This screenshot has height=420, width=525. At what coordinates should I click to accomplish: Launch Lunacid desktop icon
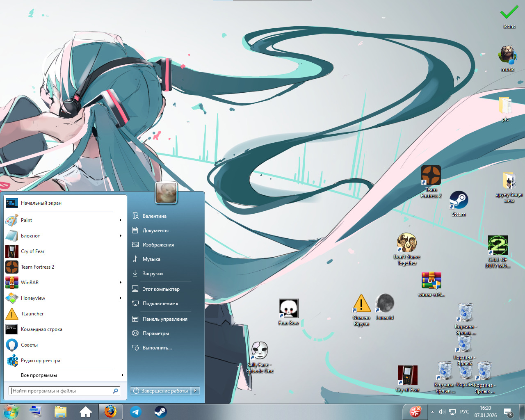[385, 304]
